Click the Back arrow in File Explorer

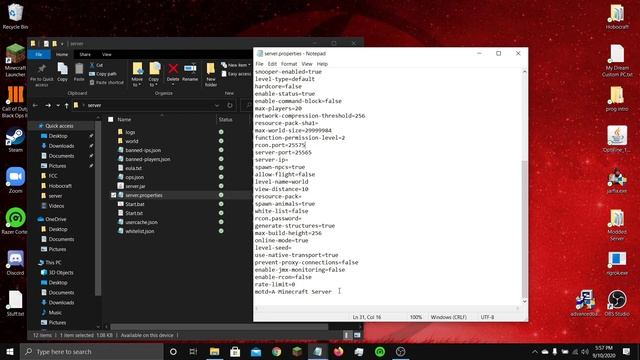point(36,105)
